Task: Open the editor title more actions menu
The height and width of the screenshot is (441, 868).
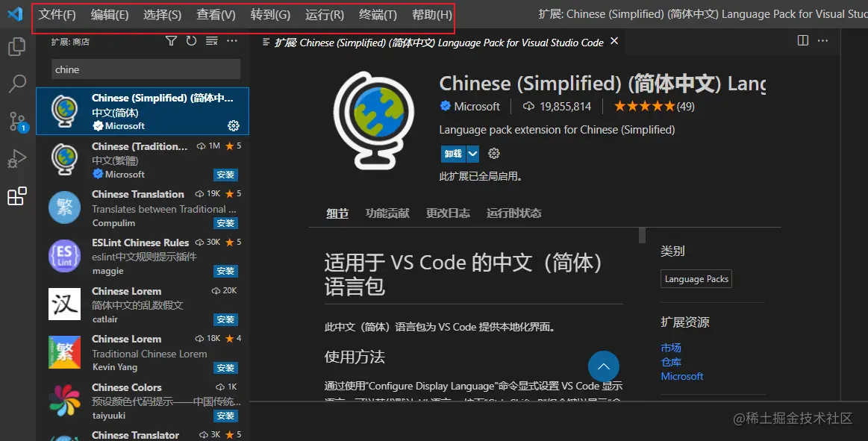Action: point(822,41)
